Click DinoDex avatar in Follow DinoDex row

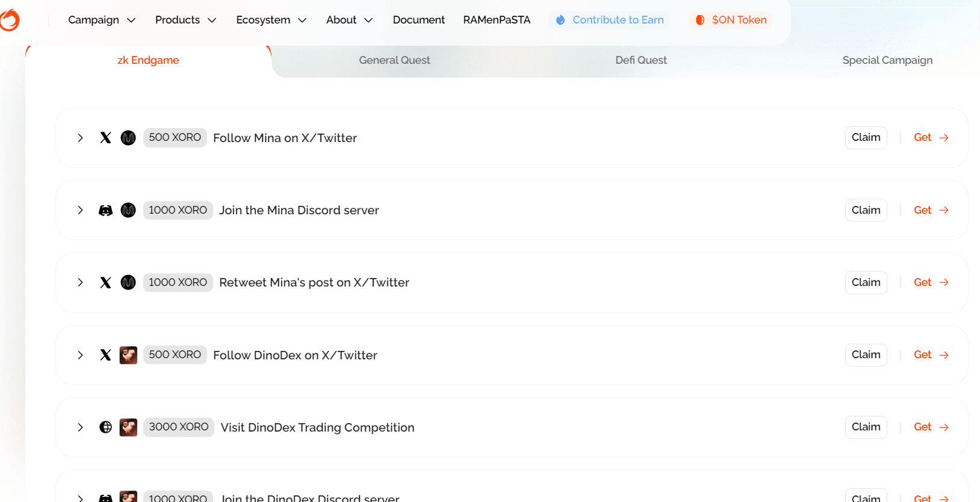[x=128, y=355]
